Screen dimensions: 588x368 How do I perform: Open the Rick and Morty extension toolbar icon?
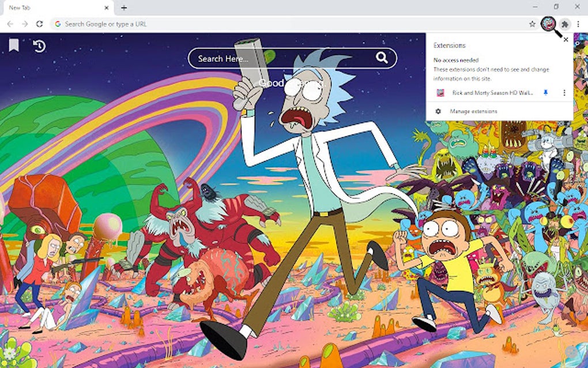click(548, 24)
